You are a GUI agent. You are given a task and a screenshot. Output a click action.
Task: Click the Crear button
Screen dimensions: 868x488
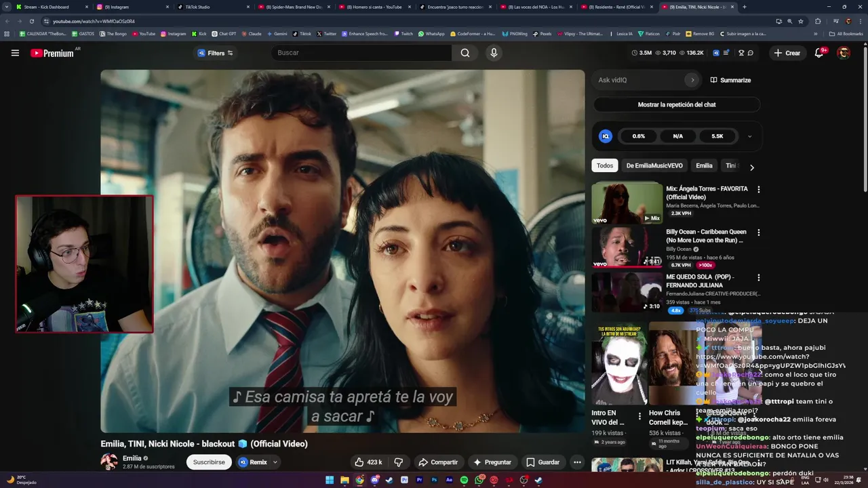(x=787, y=53)
